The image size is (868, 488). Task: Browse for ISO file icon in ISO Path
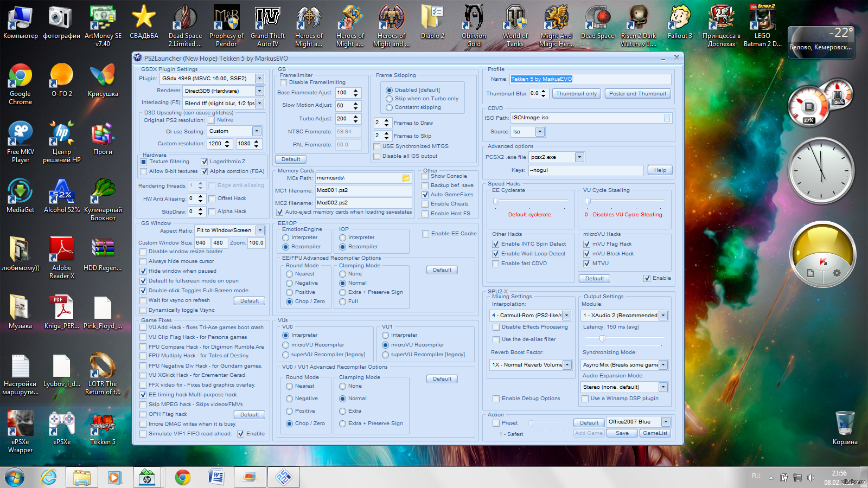click(667, 118)
